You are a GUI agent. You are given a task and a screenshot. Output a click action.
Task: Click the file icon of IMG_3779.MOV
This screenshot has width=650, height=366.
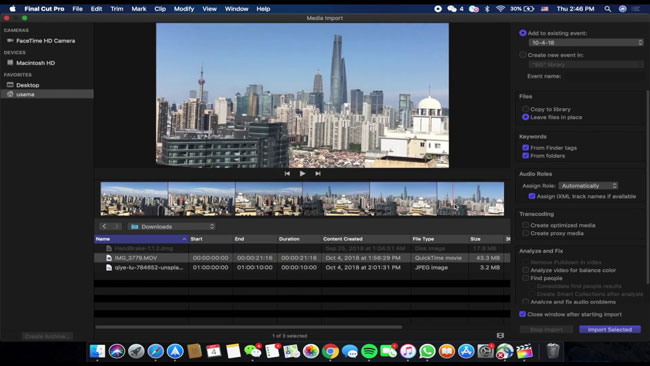(x=109, y=258)
